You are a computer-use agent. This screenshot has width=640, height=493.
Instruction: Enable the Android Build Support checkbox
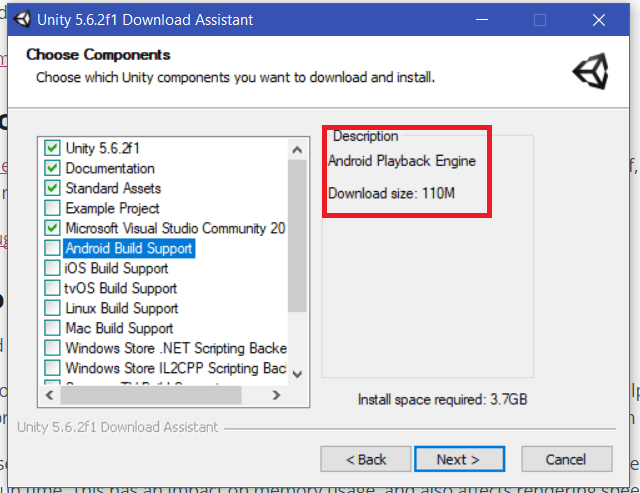click(x=52, y=248)
